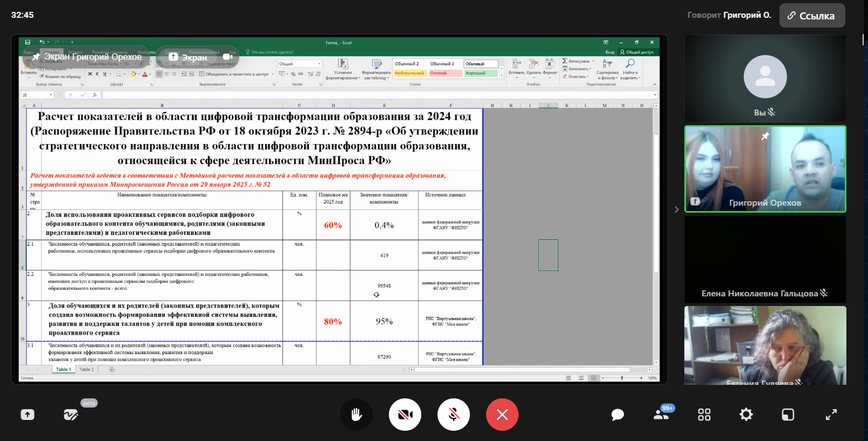Open the conference settings gear
868x441 pixels.
click(746, 415)
